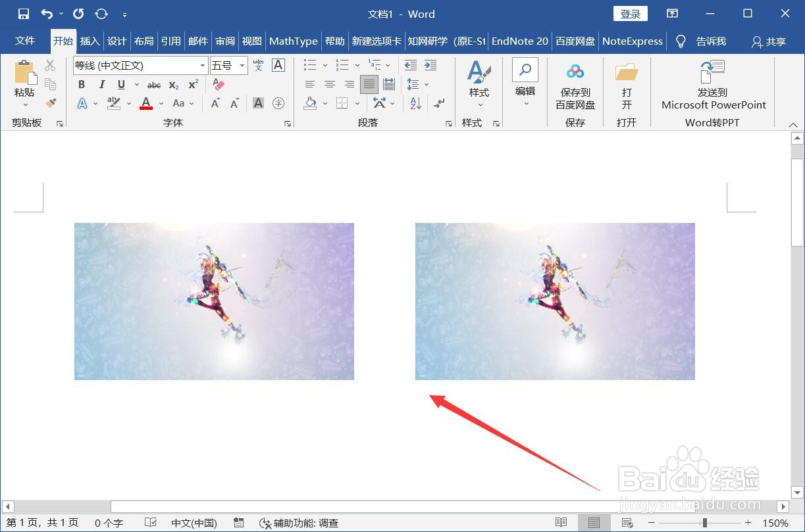Expand the Font dialog launcher
The image size is (805, 532).
(288, 124)
